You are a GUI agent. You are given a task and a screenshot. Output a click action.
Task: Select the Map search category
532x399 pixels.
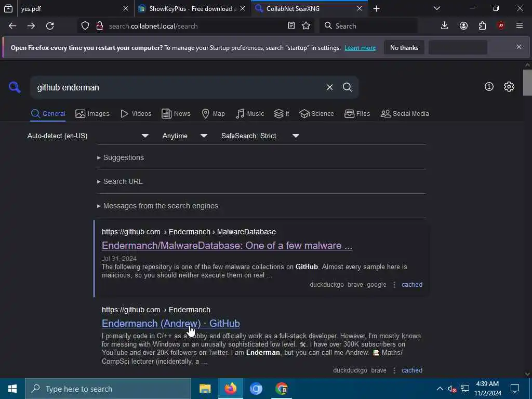(x=213, y=114)
